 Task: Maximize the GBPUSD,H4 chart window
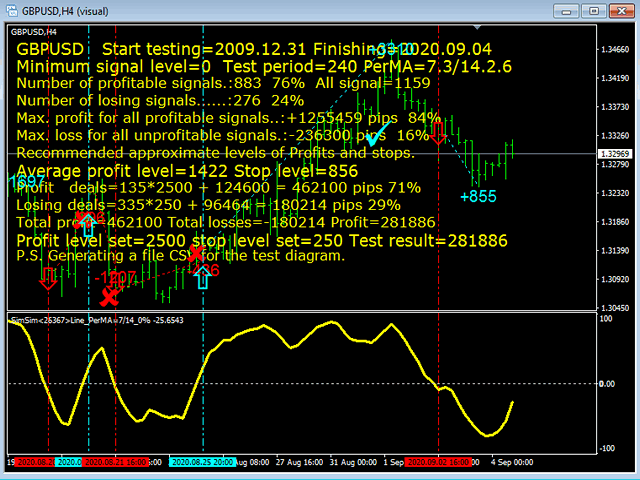pos(594,11)
